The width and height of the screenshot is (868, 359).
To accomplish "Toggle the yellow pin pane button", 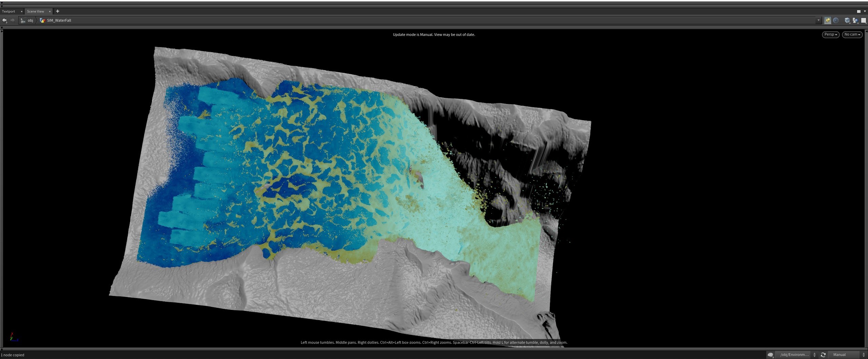I will coord(828,20).
